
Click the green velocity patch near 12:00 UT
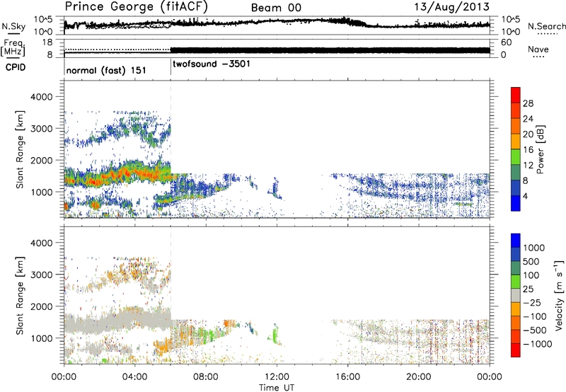click(x=275, y=333)
